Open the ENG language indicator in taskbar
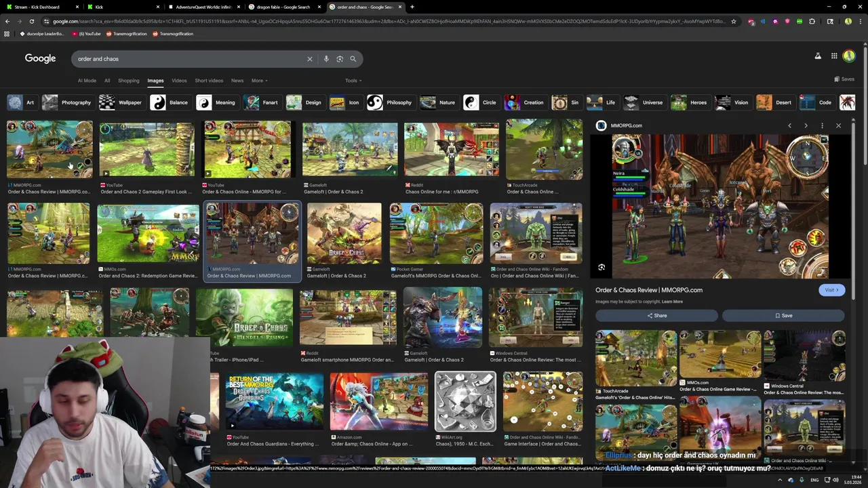868x488 pixels. click(814, 480)
